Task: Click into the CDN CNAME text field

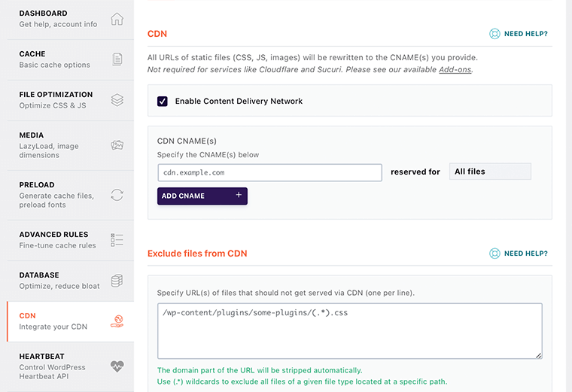Action: click(269, 172)
